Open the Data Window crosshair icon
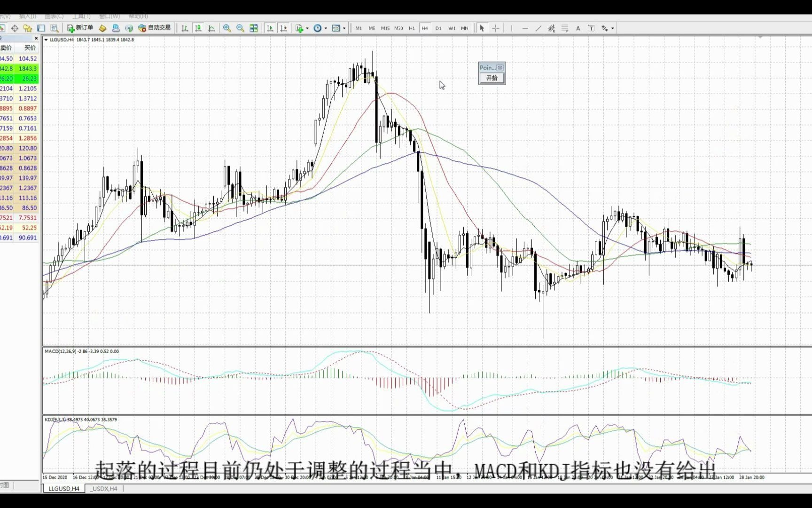812x508 pixels. (15, 28)
